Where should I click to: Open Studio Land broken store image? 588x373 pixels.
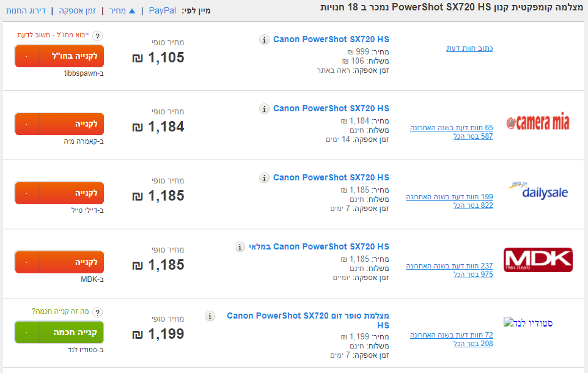click(x=528, y=322)
